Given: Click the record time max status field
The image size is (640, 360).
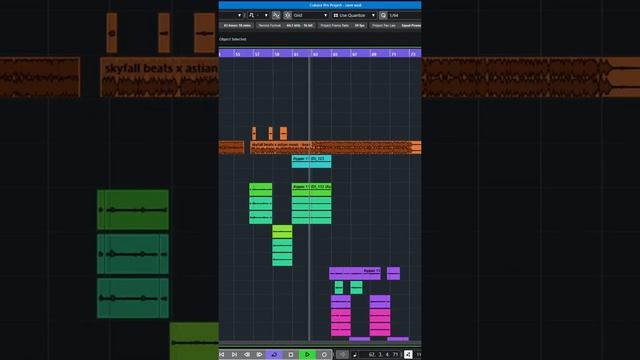Looking at the screenshot, I should tap(237, 26).
